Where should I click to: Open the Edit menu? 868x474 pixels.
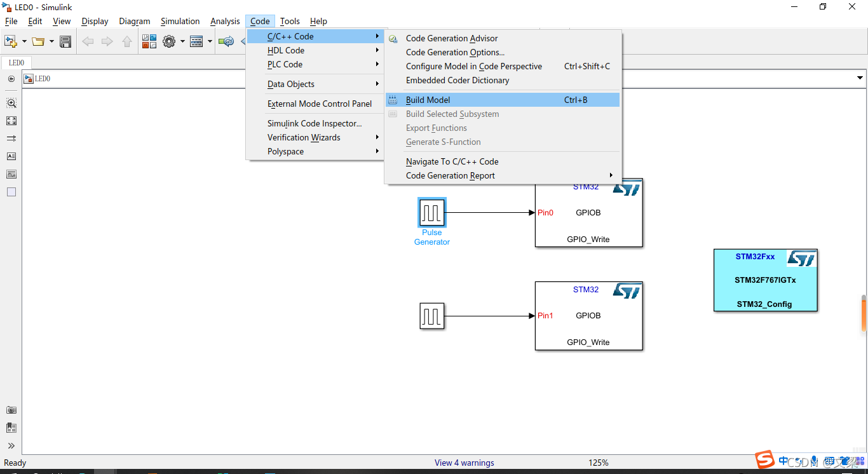(x=35, y=21)
